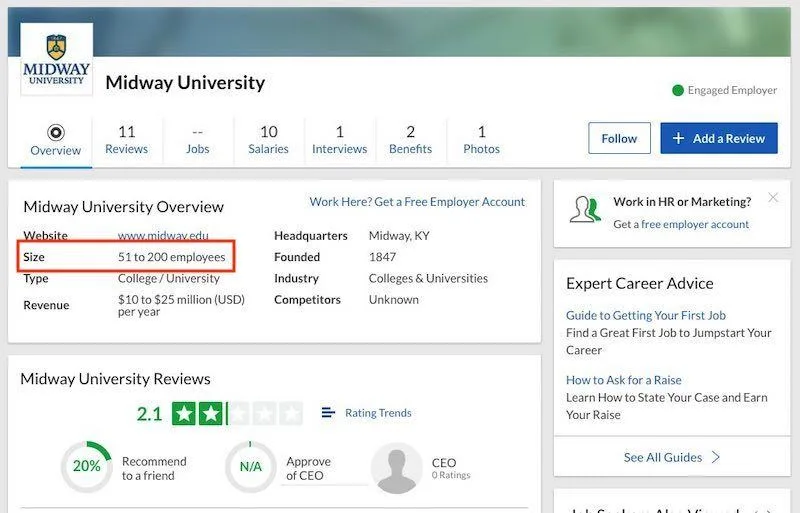Click the Expert Career Advice heading
800x513 pixels.
[640, 283]
